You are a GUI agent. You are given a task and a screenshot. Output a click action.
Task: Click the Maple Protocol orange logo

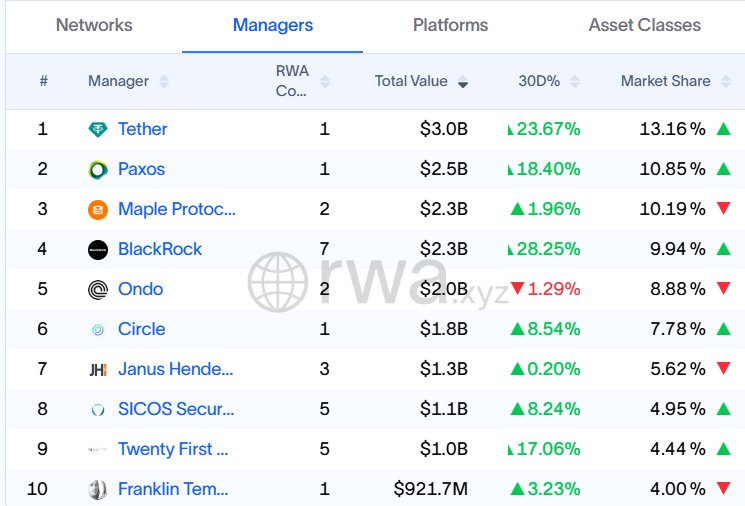click(x=98, y=209)
